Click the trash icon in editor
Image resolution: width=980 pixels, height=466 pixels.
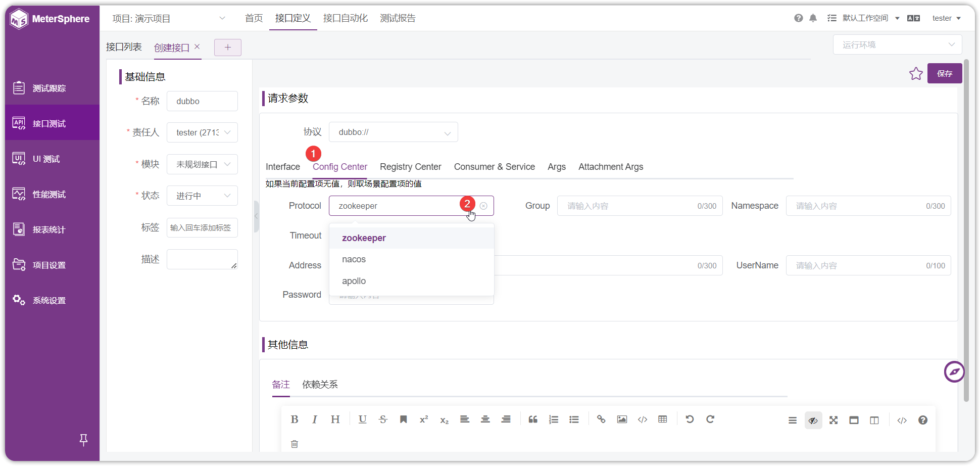tap(295, 444)
